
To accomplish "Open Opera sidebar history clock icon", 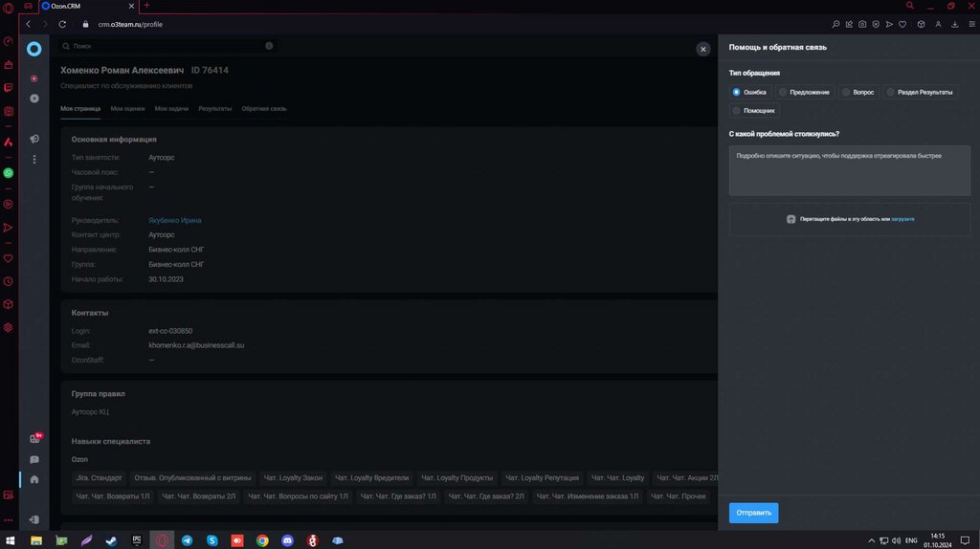I will click(x=8, y=282).
